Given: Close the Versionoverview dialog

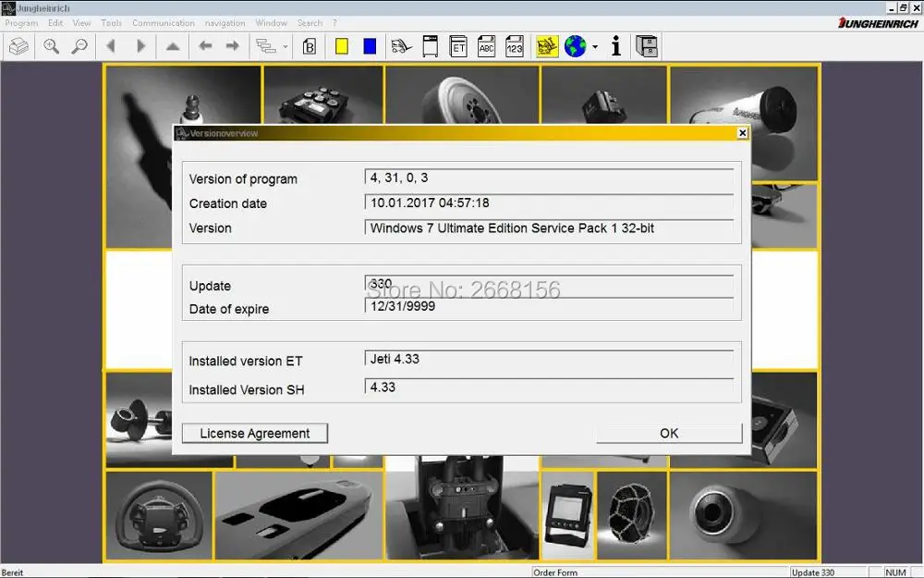Looking at the screenshot, I should (x=742, y=133).
